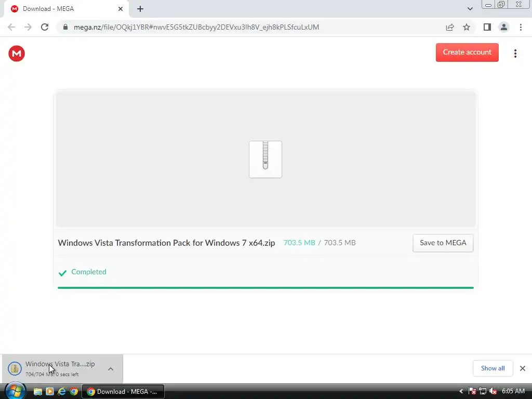Click the download item zip icon
Screen dimensions: 532x399
(x=15, y=368)
